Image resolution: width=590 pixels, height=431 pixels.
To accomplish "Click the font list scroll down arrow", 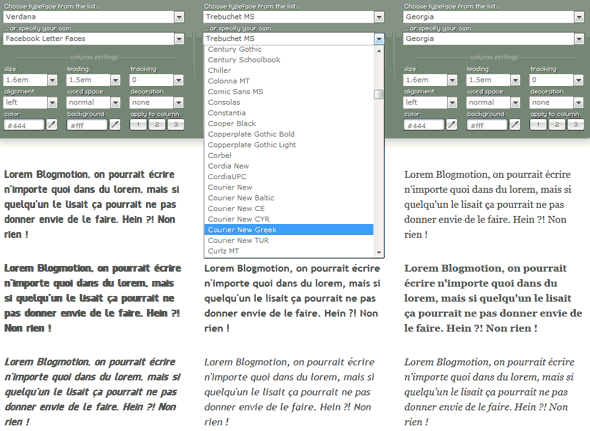I will [x=379, y=253].
